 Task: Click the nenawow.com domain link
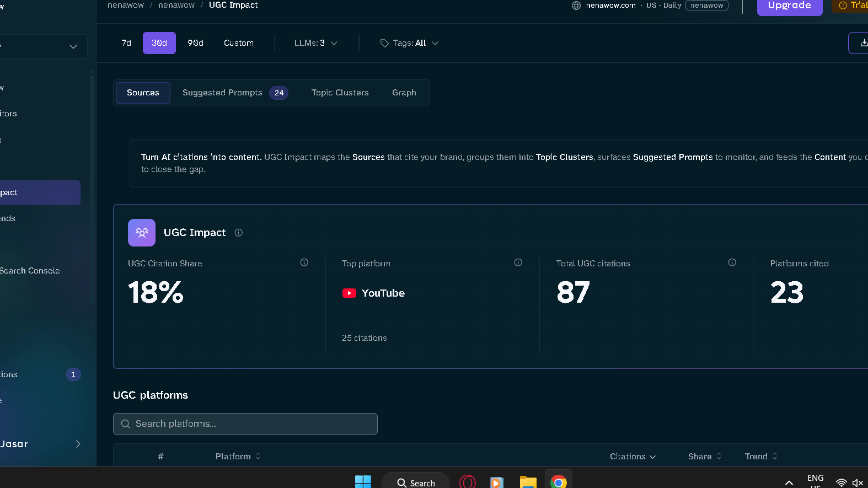click(611, 6)
